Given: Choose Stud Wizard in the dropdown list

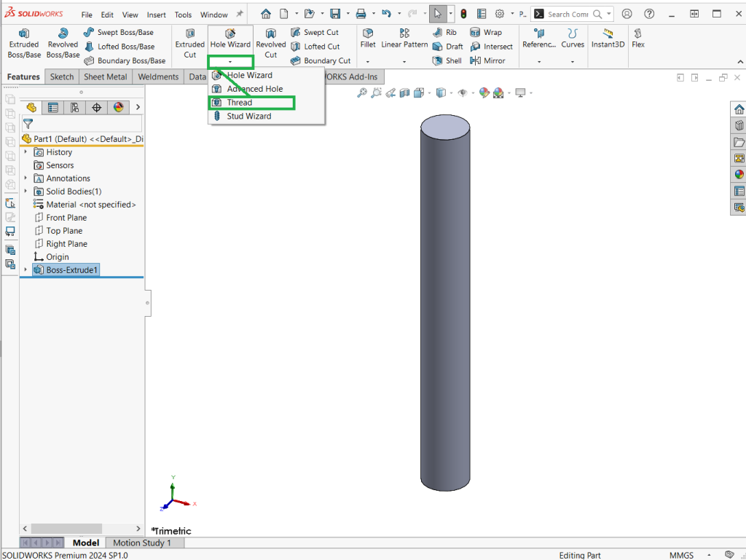Looking at the screenshot, I should pos(248,117).
